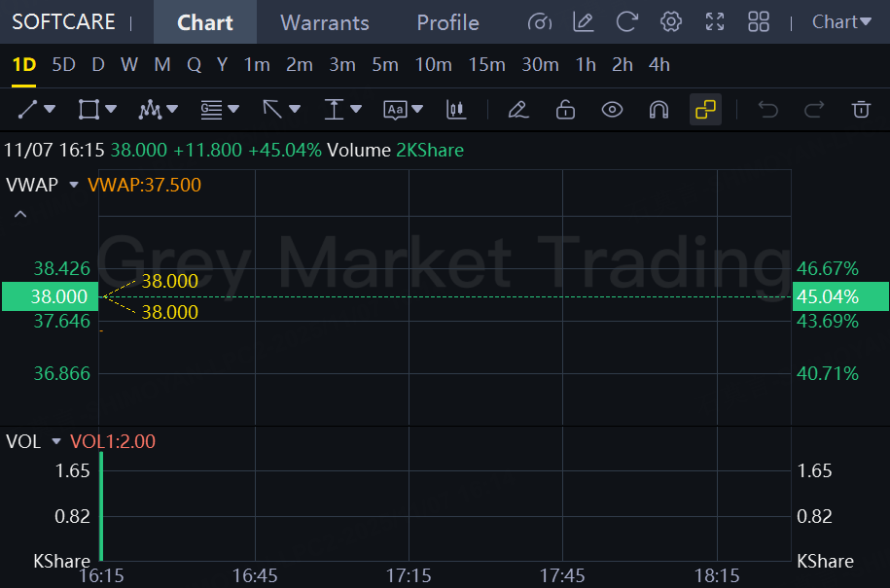This screenshot has height=588, width=890.
Task: Switch to the Profile tab
Action: [x=447, y=22]
